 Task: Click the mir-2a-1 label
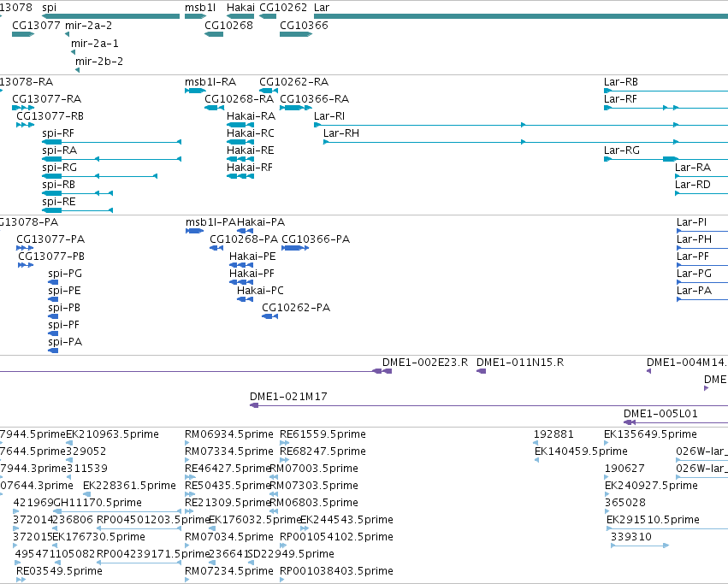(x=95, y=43)
